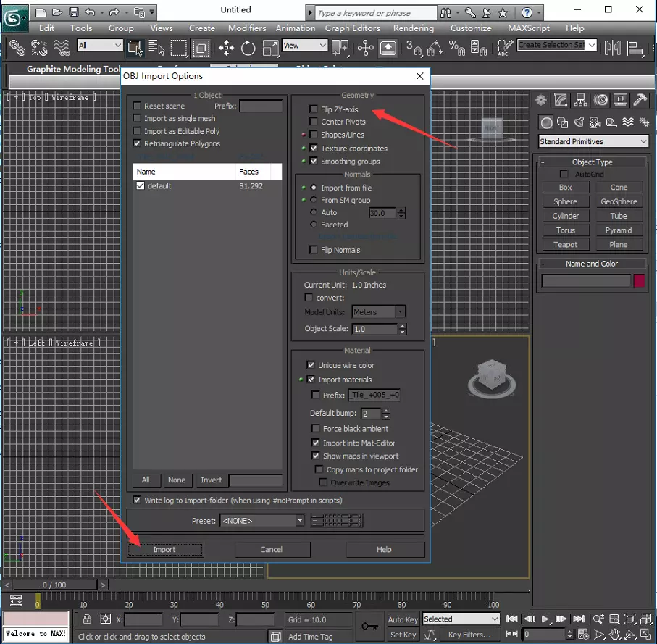Click the GeoSphere primitive button

point(619,201)
